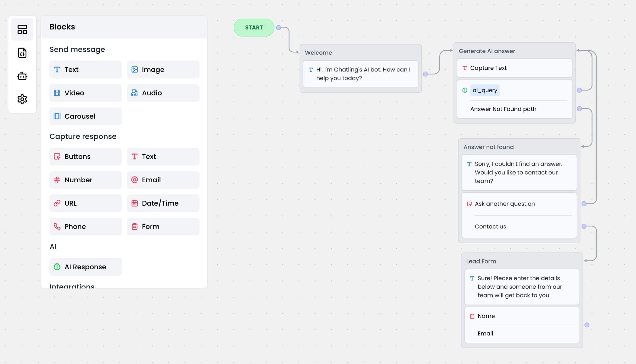Click the ai_query variable tag in Generate AI answer

(485, 90)
